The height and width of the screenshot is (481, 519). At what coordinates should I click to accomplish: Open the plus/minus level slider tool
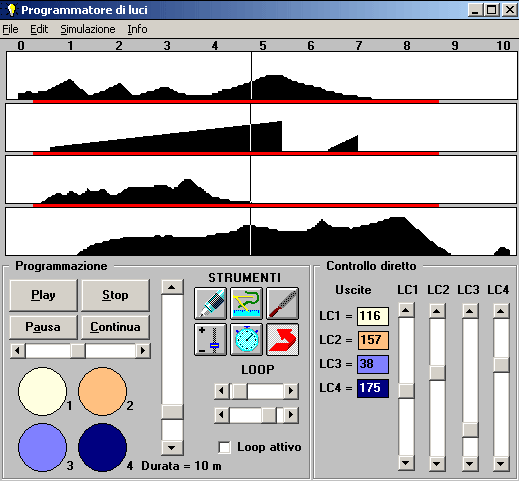[x=210, y=339]
